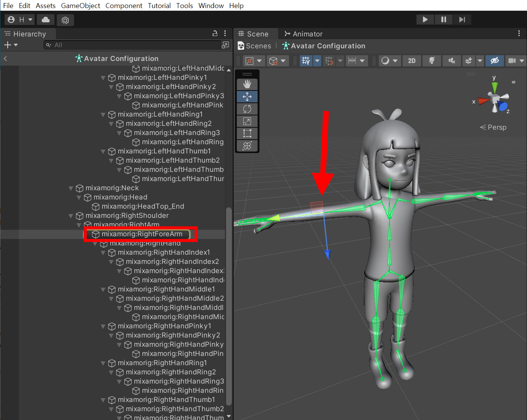Screen dimensions: 527x420
Task: Go back from Avatar Configuration hierarchy
Action: point(5,58)
